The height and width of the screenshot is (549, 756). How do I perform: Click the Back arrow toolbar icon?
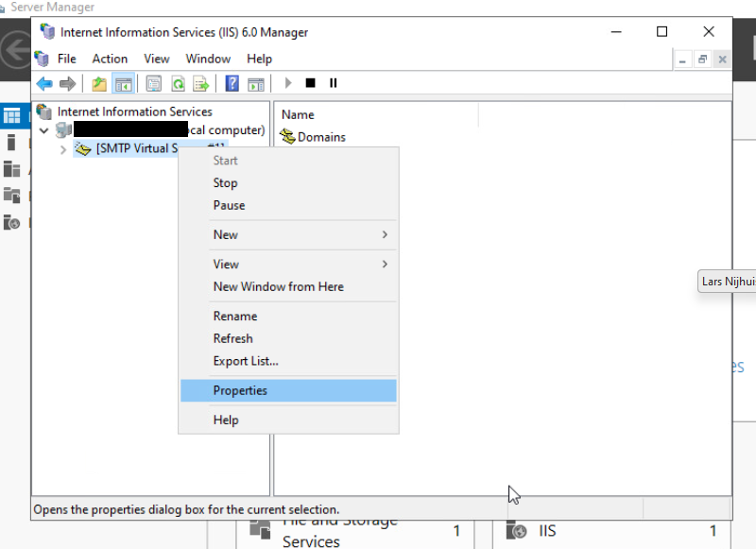point(44,84)
